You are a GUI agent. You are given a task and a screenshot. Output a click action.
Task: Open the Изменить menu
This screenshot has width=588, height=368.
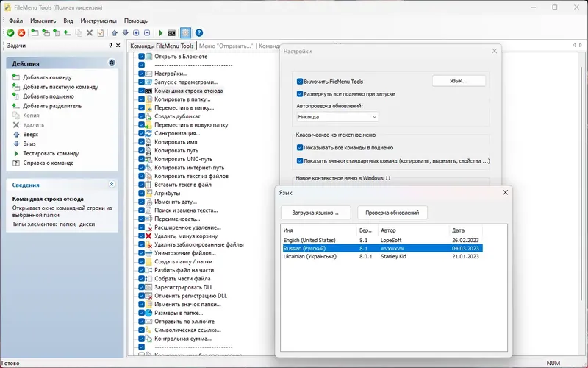point(43,21)
